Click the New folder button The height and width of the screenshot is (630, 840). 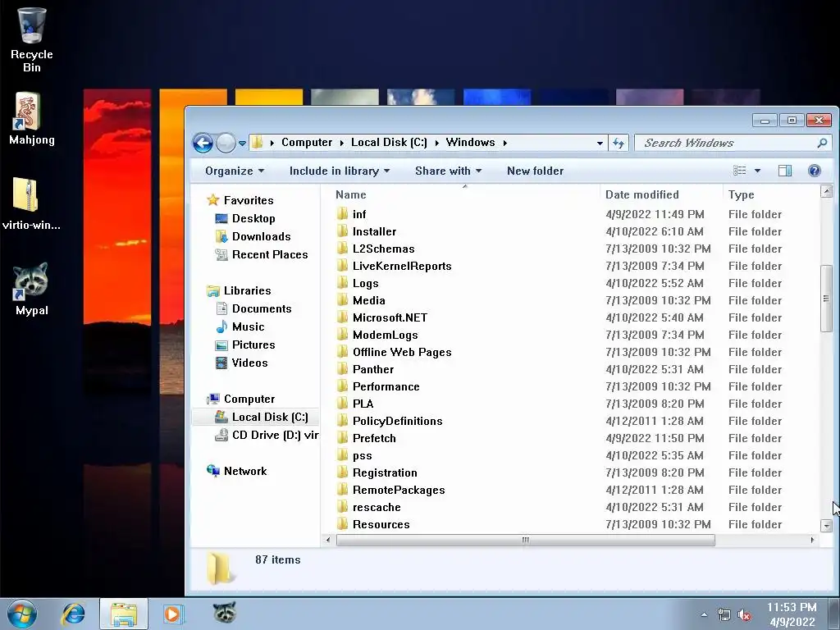[535, 171]
